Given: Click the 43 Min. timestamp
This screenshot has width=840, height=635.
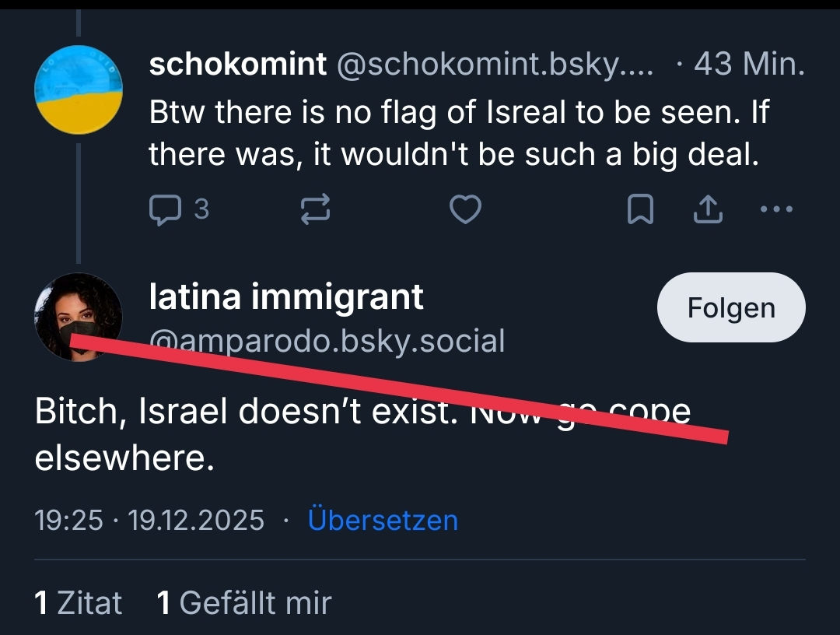Looking at the screenshot, I should (748, 65).
